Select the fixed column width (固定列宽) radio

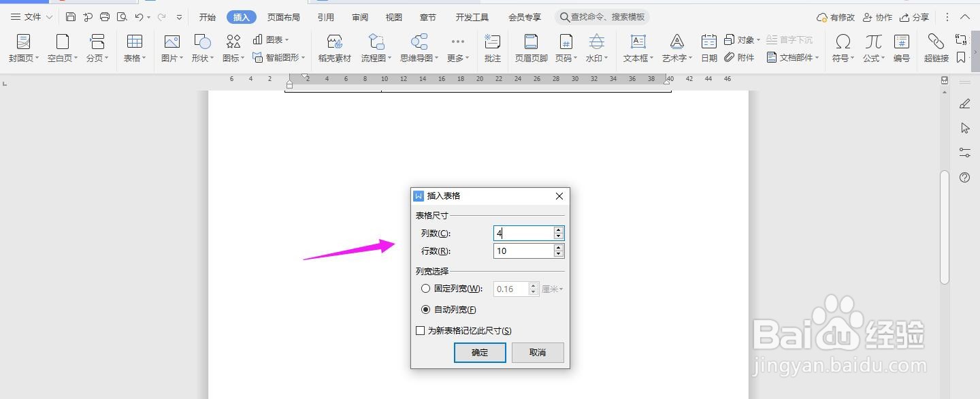(x=425, y=289)
